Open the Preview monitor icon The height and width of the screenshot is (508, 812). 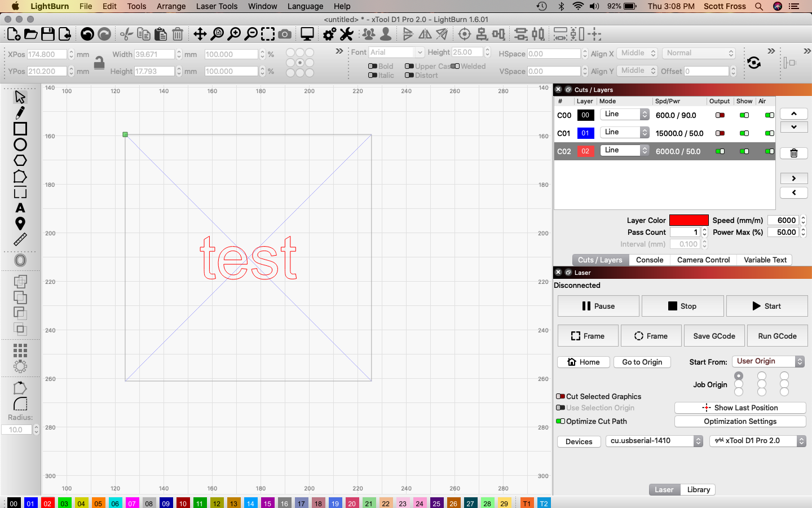point(307,34)
